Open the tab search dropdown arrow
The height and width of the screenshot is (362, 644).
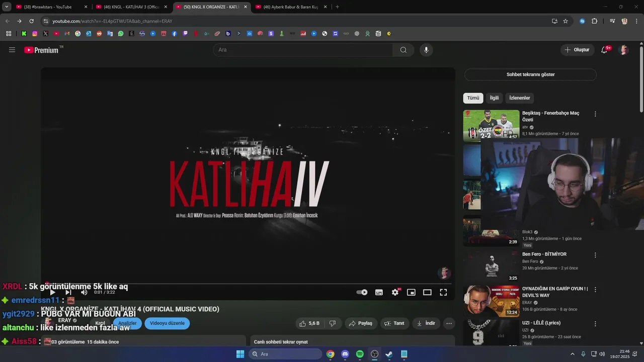coord(7,7)
